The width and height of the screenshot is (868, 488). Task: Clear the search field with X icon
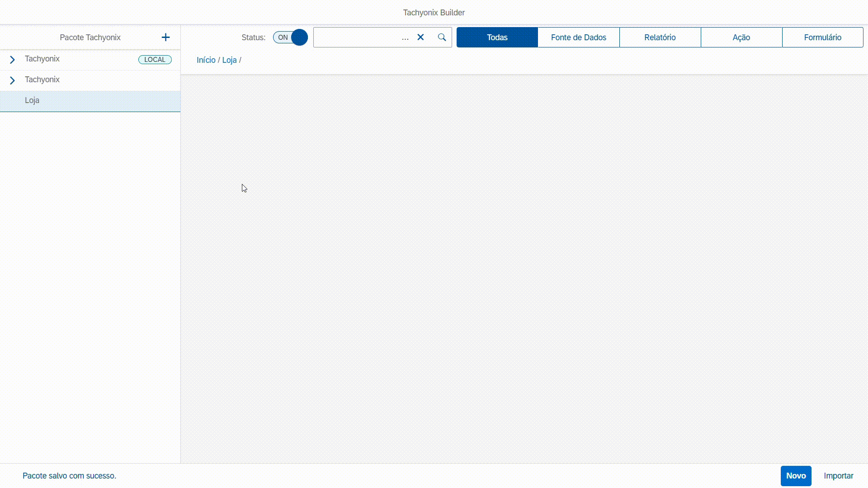click(x=420, y=38)
